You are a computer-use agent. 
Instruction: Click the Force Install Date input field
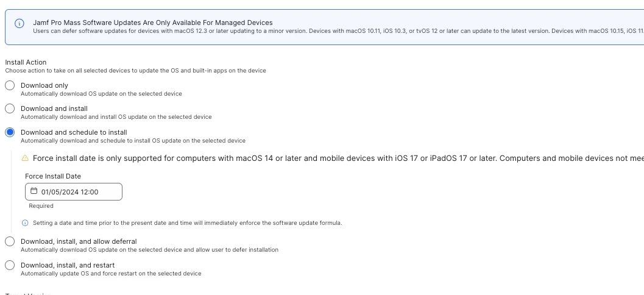[x=74, y=192]
